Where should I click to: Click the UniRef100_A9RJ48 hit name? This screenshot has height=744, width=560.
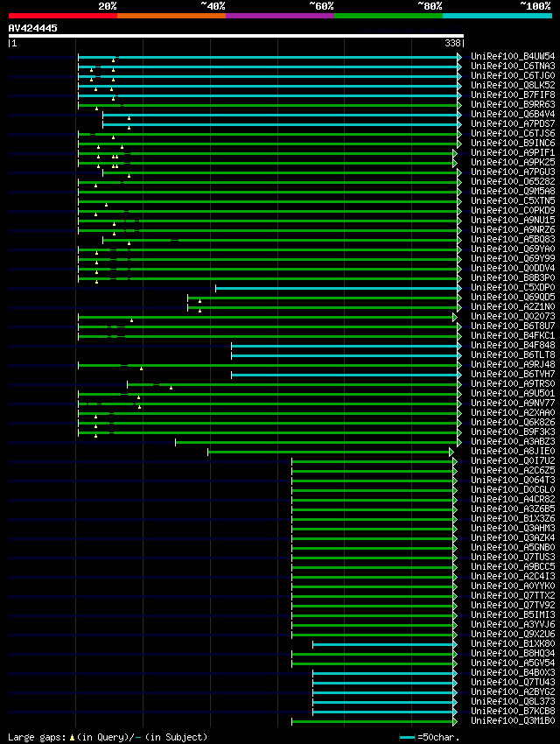(513, 364)
